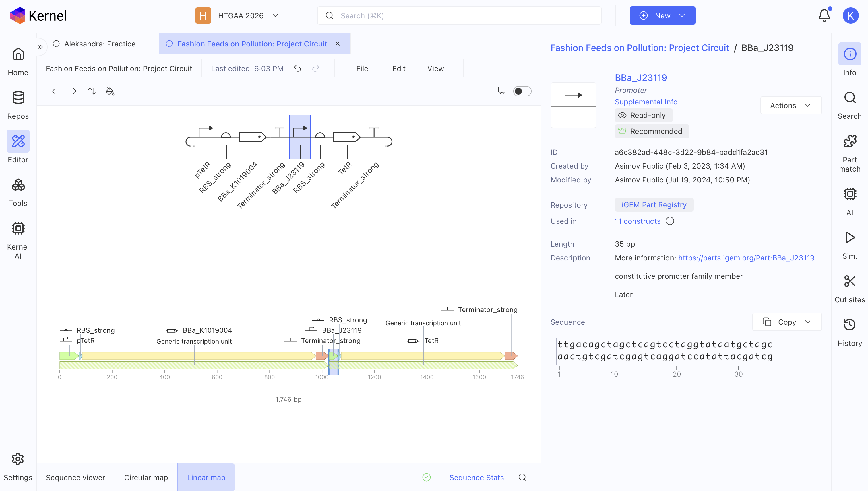Click the flip direction arrows icon
This screenshot has height=491, width=868.
click(92, 91)
